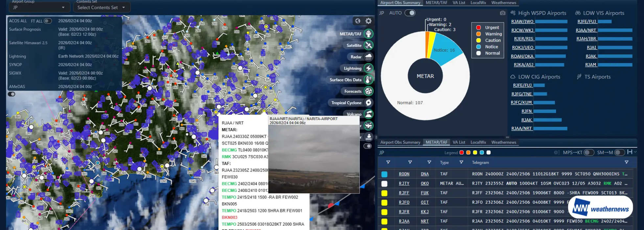Toggle the Surface Obs Data thermometer icon
The width and height of the screenshot is (644, 230).
point(369,80)
